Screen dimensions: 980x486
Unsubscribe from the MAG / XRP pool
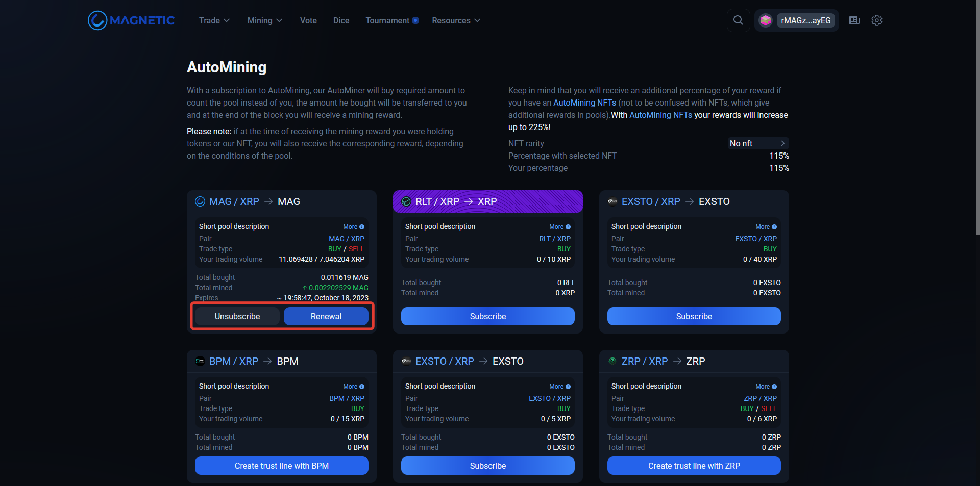click(x=237, y=316)
